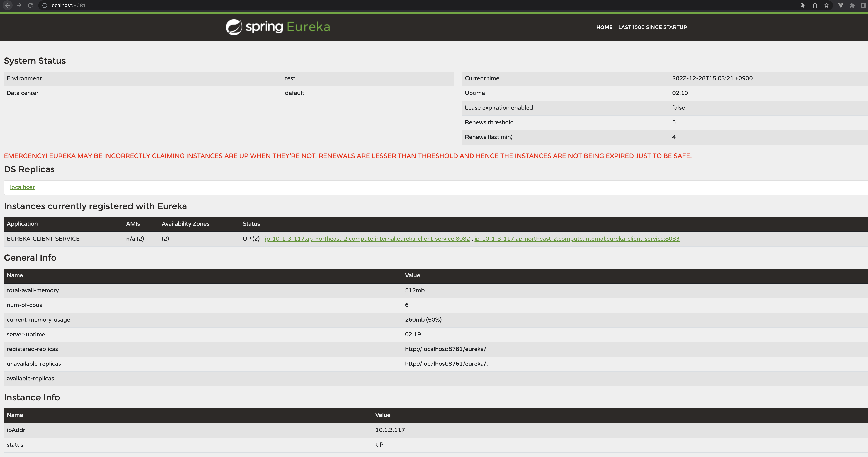Open the eureka-client-service:8082 instance link
Viewport: 868px width, 457px height.
pos(367,239)
